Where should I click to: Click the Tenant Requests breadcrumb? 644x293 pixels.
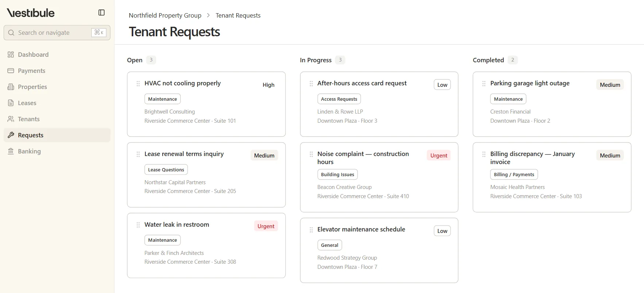tap(238, 15)
